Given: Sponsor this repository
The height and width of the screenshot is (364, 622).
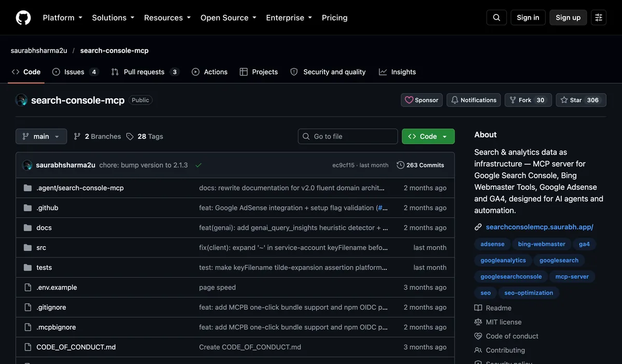Looking at the screenshot, I should (422, 100).
